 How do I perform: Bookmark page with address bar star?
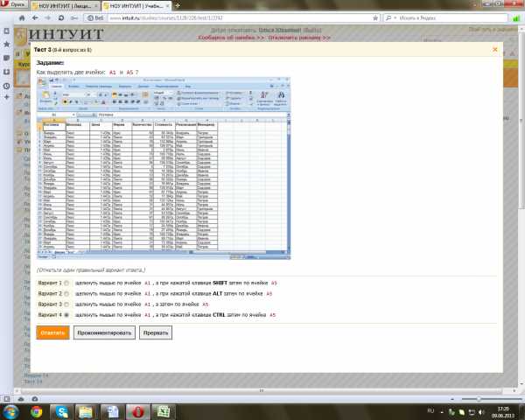[x=375, y=18]
